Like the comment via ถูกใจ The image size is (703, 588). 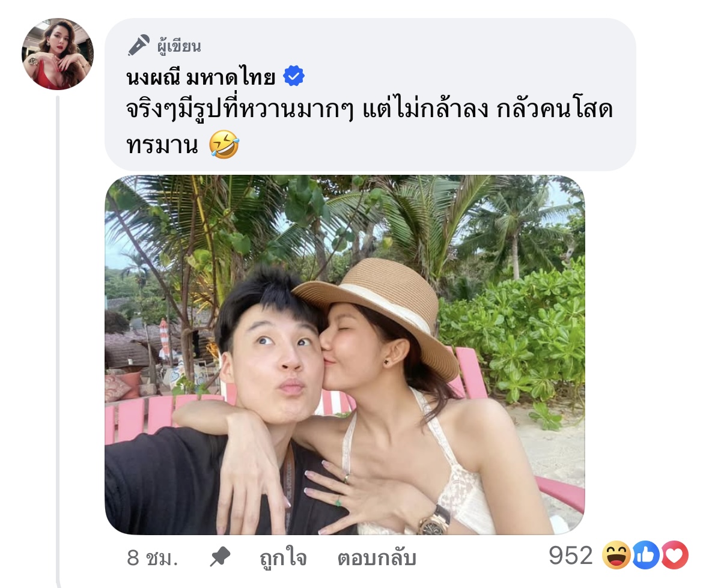pos(284,559)
